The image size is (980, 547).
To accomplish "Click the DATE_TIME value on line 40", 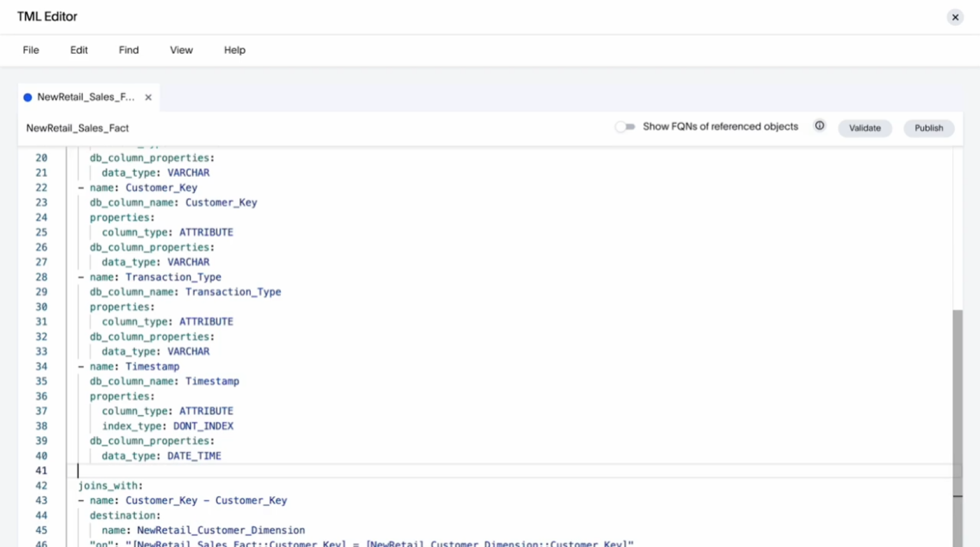I will 194,456.
